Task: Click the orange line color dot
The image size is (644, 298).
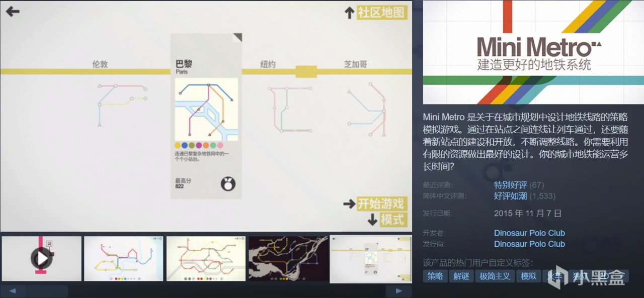Action: (206, 146)
